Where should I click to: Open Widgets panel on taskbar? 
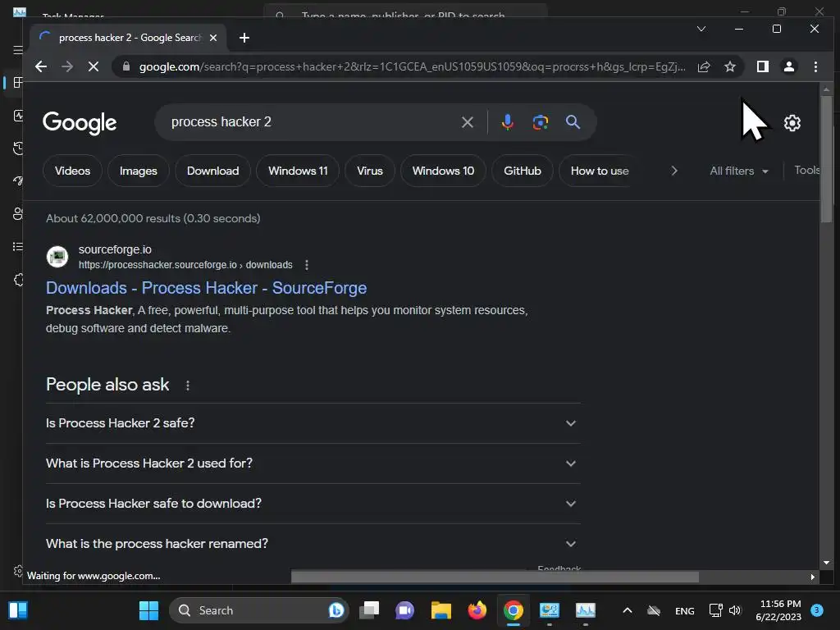pyautogui.click(x=18, y=610)
